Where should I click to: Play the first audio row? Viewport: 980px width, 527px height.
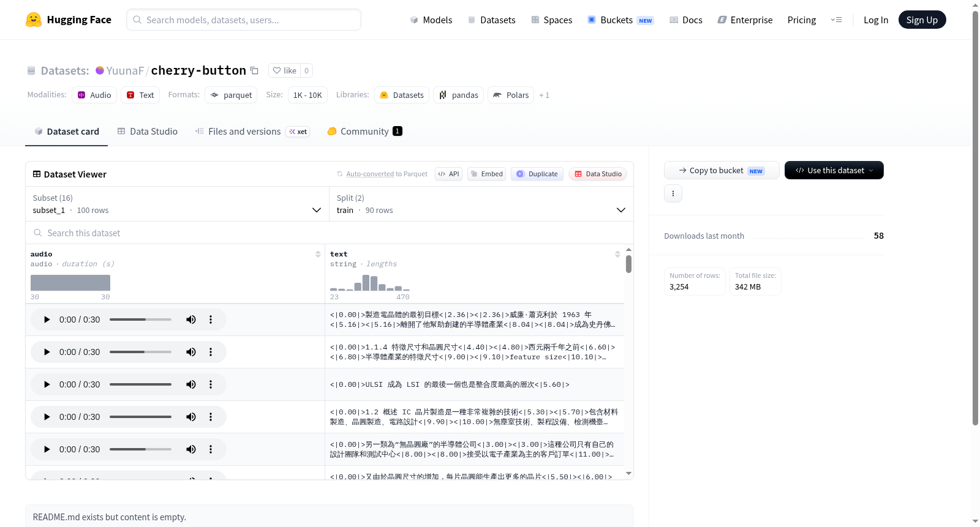coord(47,320)
